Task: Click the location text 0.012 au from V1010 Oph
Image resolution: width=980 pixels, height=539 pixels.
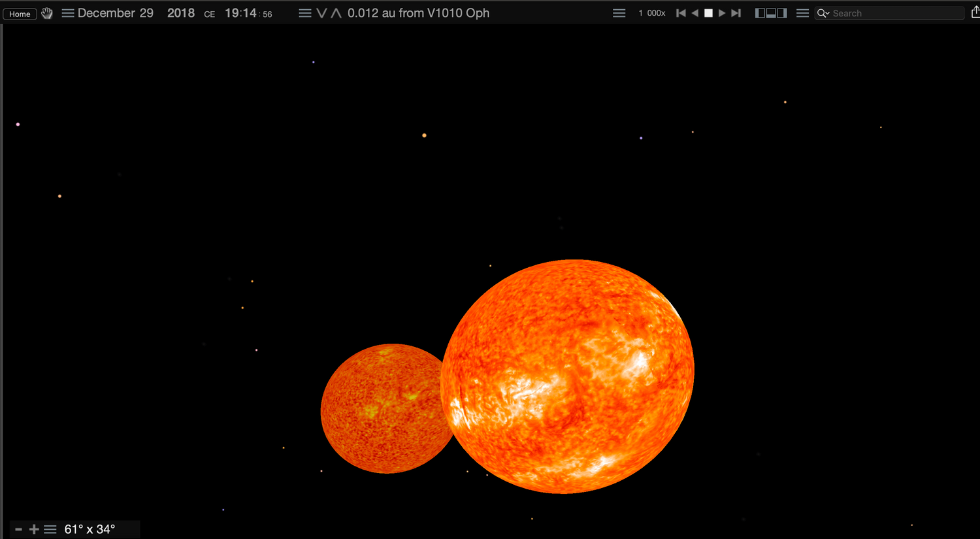Action: [419, 12]
